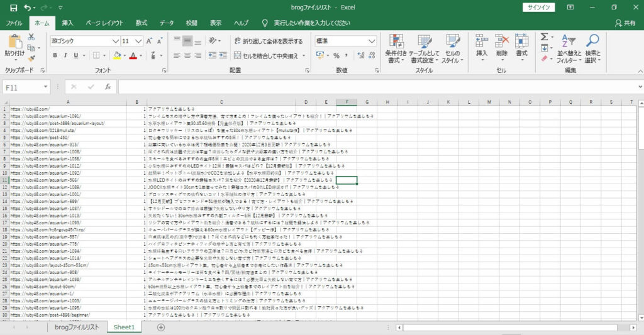Expand the number format dropdown 標準
This screenshot has width=644, height=335.
372,41
